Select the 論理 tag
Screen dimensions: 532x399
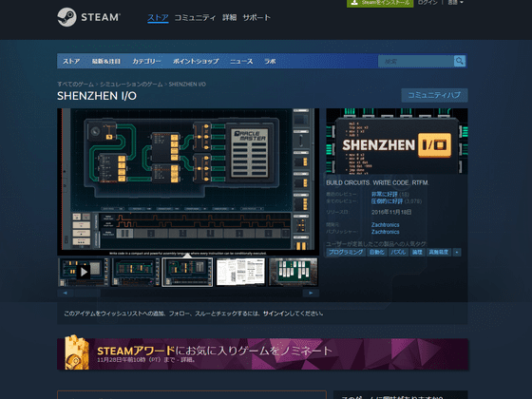point(417,252)
